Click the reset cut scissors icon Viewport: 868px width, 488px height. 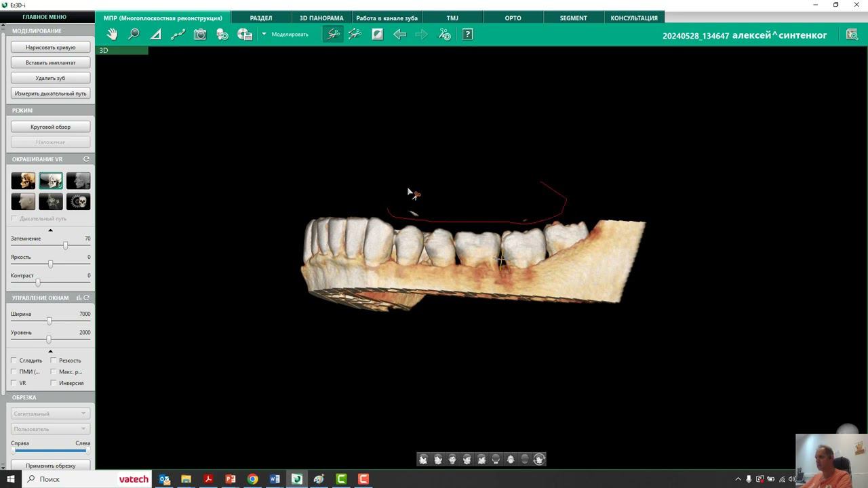tap(445, 34)
